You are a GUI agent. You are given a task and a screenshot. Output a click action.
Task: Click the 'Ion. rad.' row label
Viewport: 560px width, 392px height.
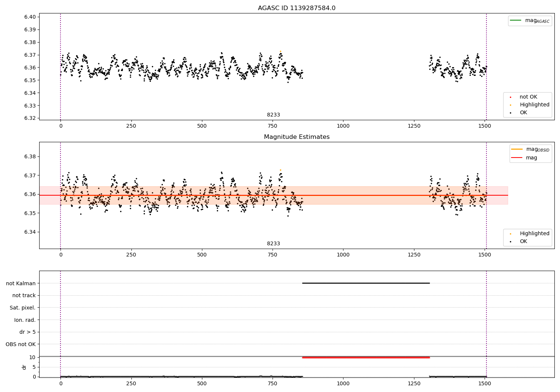[25, 320]
